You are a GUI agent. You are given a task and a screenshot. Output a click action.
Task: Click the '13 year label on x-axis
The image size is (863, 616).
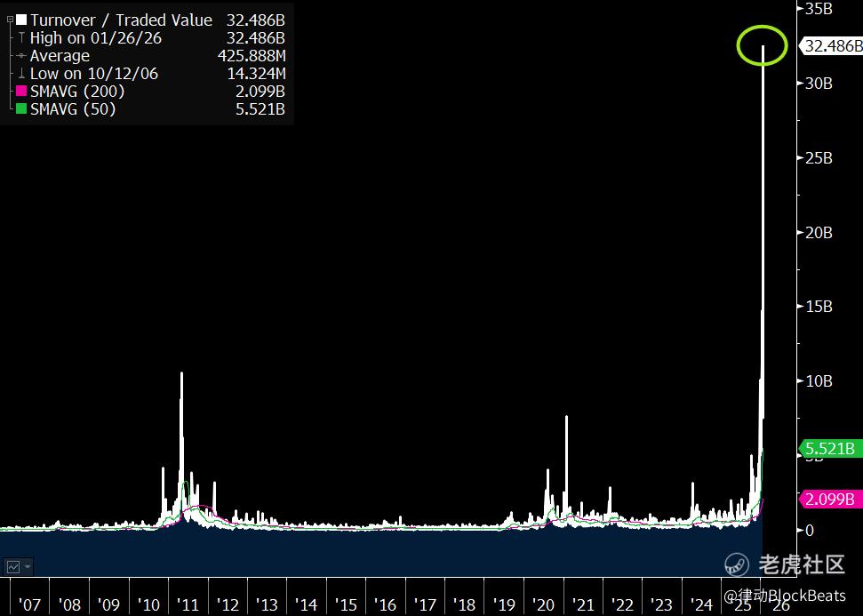click(267, 605)
